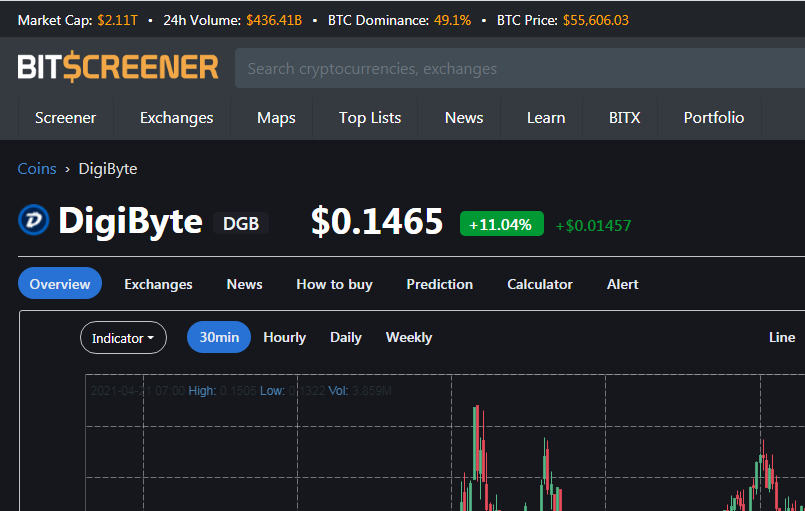The image size is (805, 511).
Task: Select the 30min chart interval
Action: [x=219, y=337]
